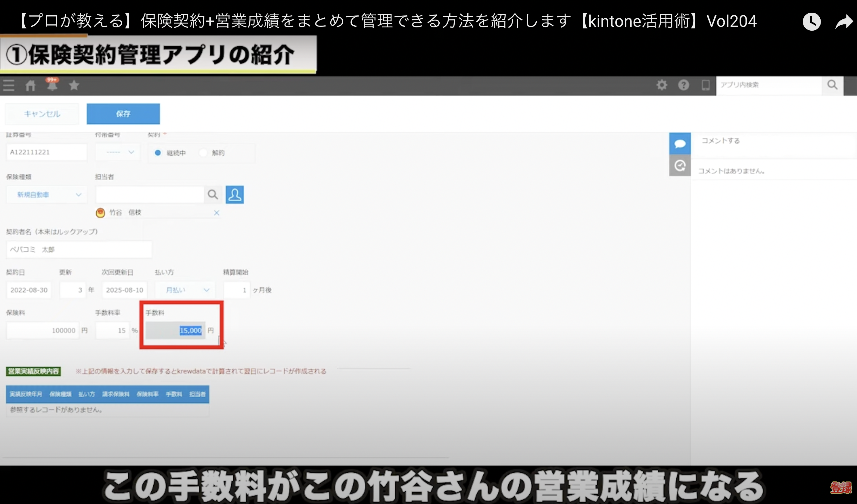Click the キャンセル button
Image resolution: width=857 pixels, height=504 pixels.
click(42, 114)
